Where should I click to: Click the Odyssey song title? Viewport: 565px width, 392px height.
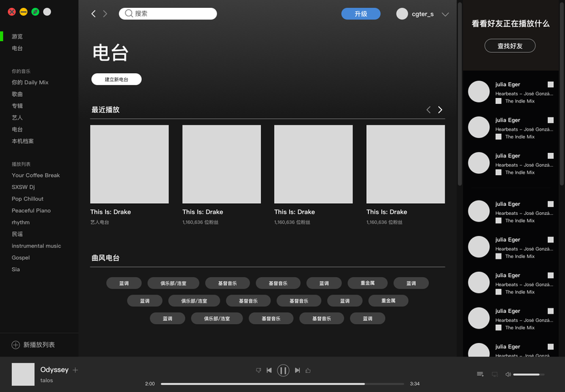[x=54, y=370]
